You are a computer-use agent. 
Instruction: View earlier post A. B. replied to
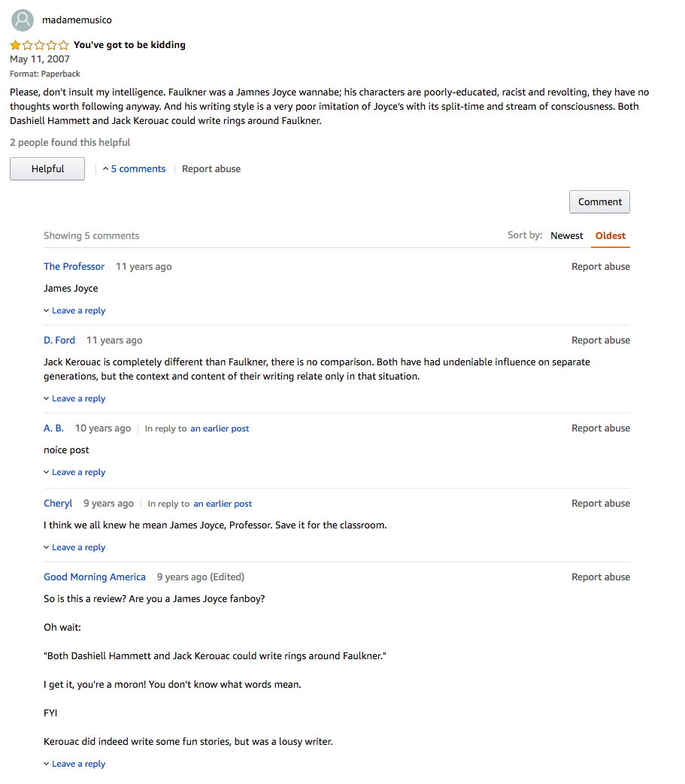tap(220, 428)
